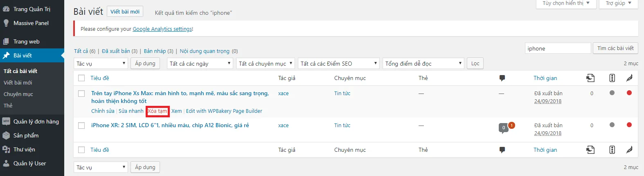Expand the Tất cả chuyên mục category filter
This screenshot has width=644, height=176.
[x=266, y=64]
